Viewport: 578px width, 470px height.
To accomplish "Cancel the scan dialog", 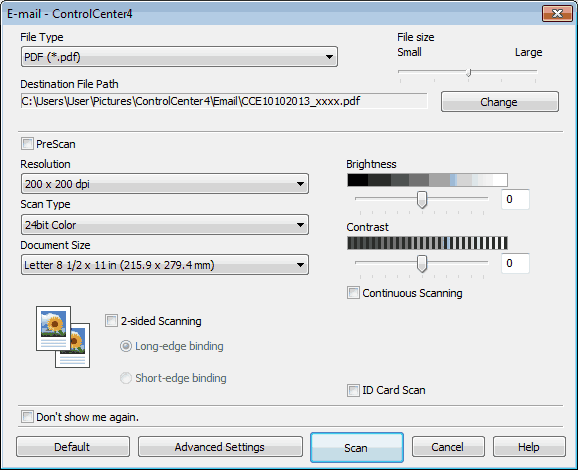I will tap(448, 447).
